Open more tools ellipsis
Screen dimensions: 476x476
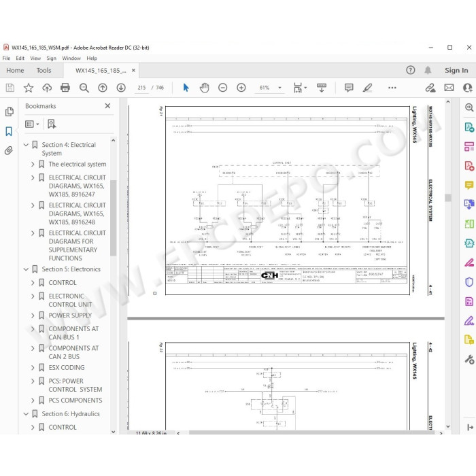point(392,88)
